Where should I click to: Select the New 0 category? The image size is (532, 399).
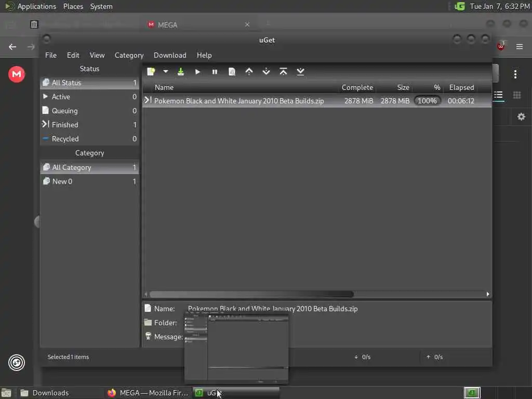pos(89,181)
